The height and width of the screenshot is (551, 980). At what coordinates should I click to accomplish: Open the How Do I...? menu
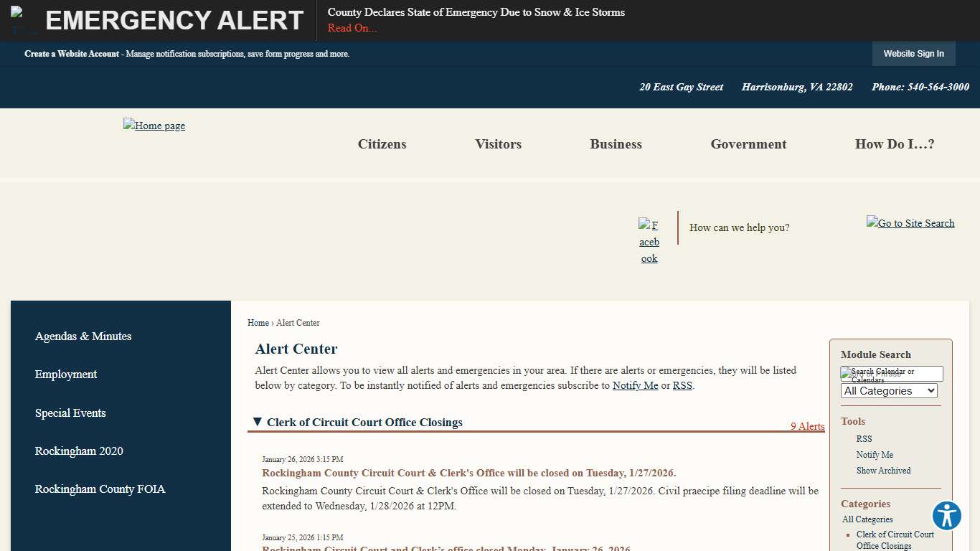pos(894,144)
